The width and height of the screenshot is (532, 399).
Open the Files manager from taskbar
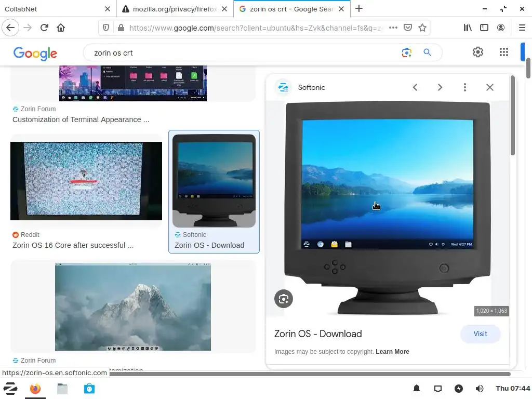[x=62, y=389]
